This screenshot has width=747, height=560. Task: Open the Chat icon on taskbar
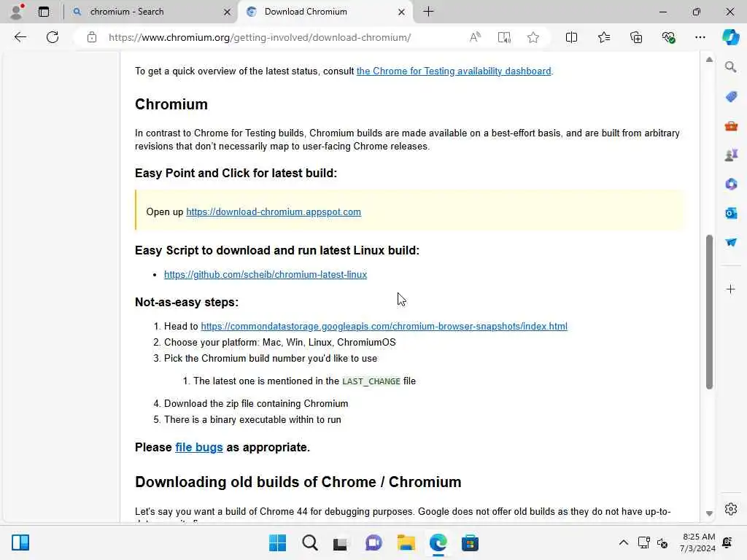(x=373, y=542)
